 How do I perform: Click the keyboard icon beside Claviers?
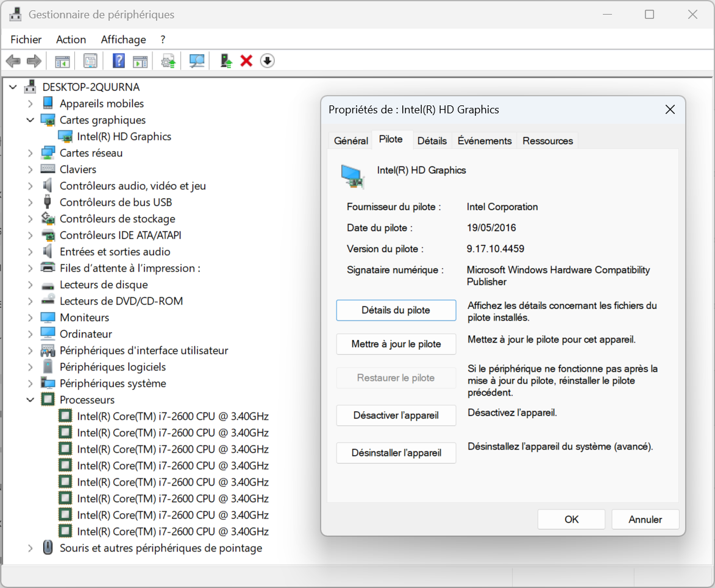coord(48,169)
